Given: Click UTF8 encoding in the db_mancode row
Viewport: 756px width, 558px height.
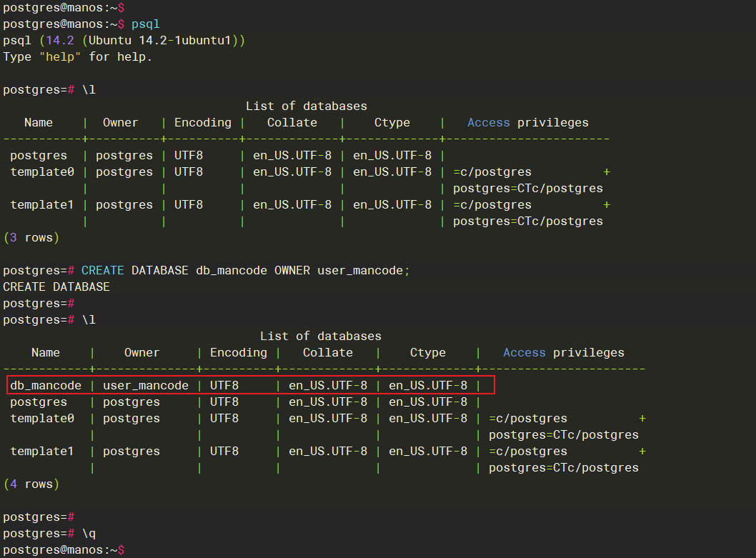Looking at the screenshot, I should pos(224,386).
